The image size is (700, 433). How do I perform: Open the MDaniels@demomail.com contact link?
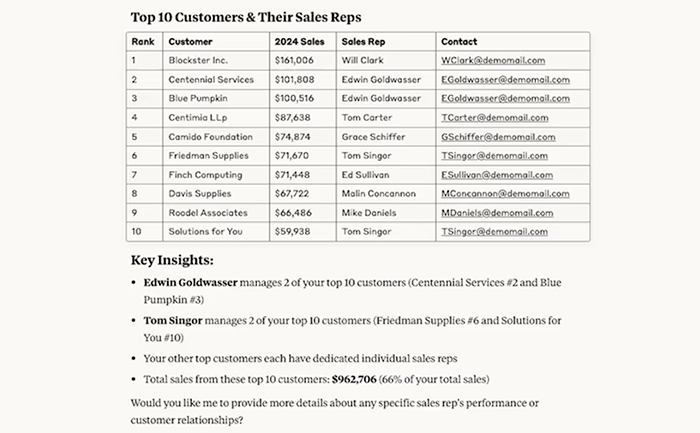[497, 212]
